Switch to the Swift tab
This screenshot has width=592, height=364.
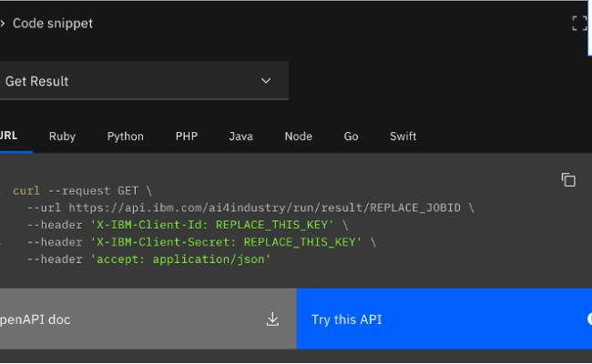403,136
